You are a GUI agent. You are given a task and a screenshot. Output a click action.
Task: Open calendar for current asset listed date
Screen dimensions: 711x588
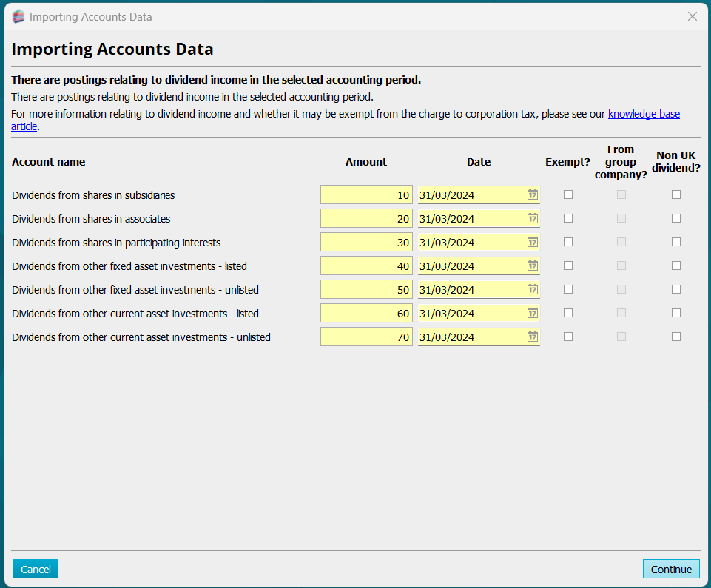(x=532, y=314)
